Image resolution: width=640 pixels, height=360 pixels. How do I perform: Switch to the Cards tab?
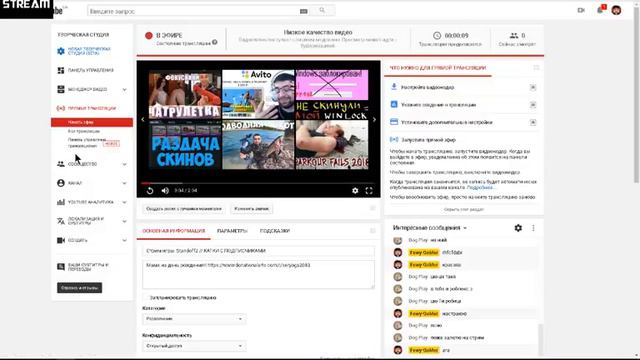point(275,231)
